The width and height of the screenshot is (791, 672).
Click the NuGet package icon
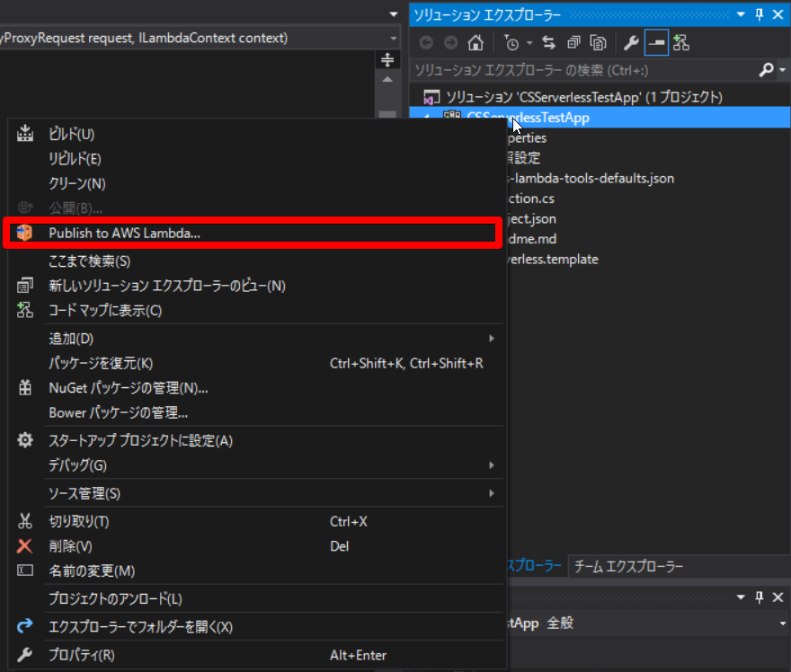coord(25,388)
